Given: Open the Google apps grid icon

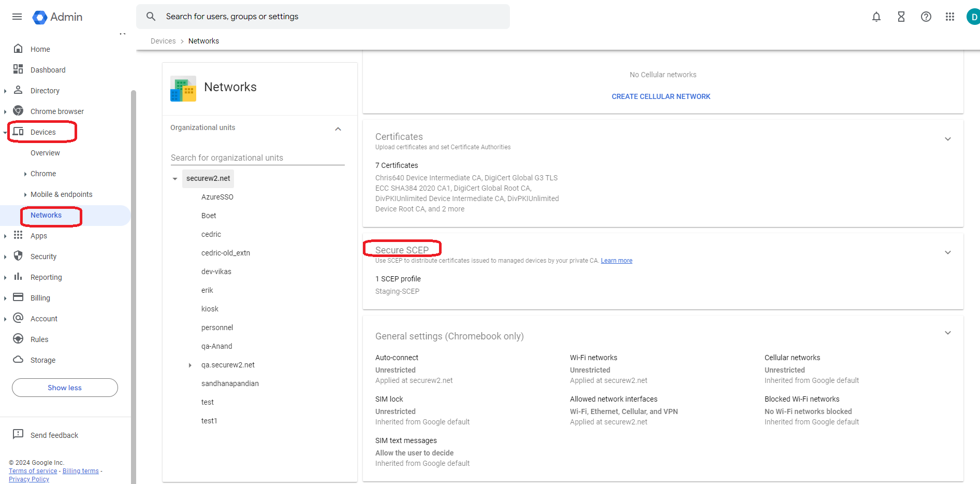Looking at the screenshot, I should pyautogui.click(x=949, y=17).
